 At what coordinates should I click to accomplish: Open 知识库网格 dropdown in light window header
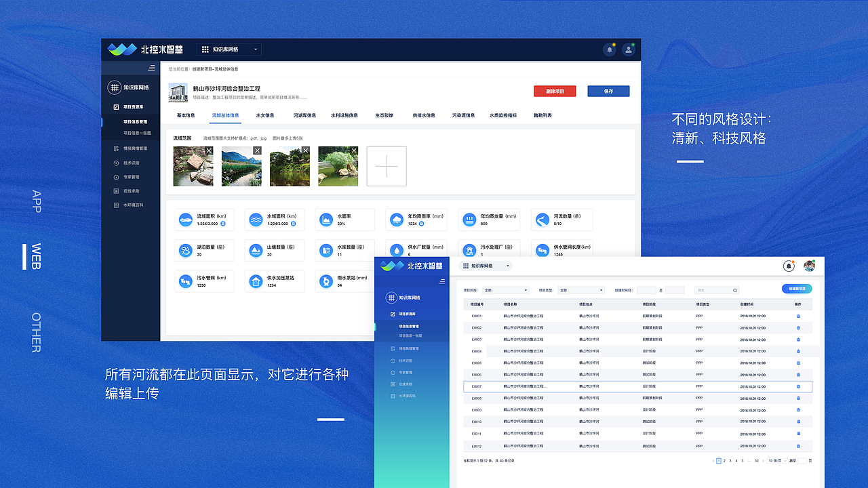[486, 266]
